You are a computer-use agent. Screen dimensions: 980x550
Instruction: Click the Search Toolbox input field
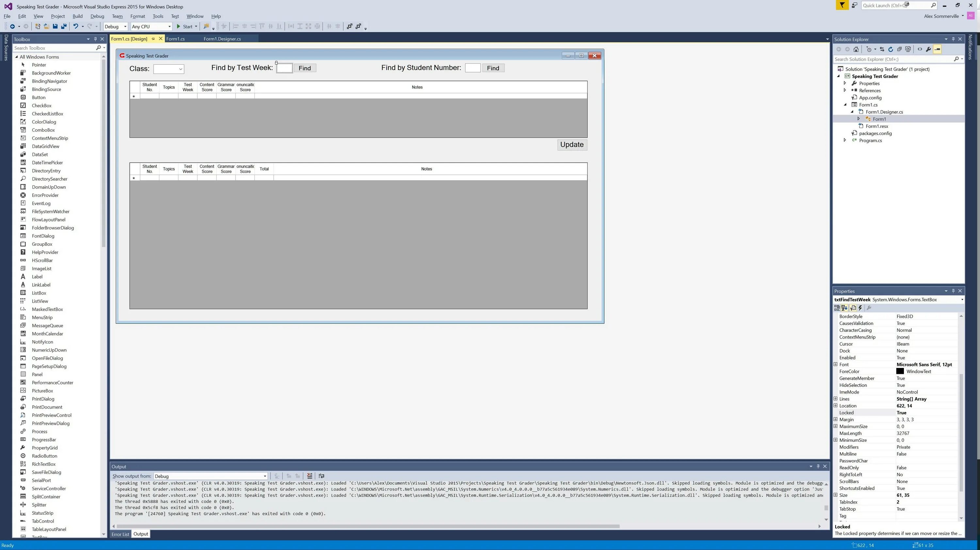(53, 48)
